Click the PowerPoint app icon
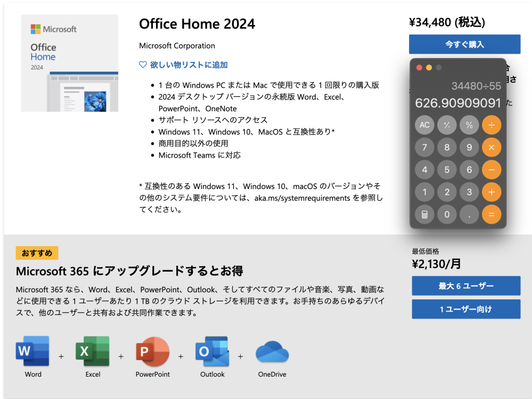This screenshot has width=532, height=399. pyautogui.click(x=152, y=351)
